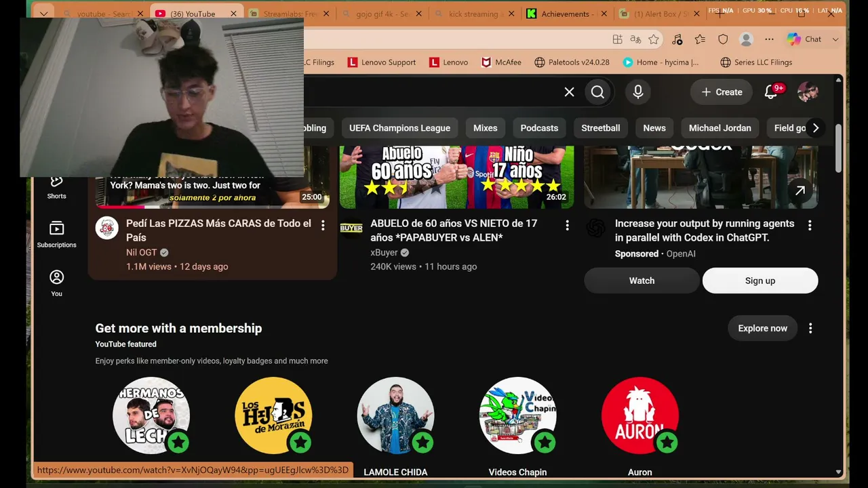Open Edge browser essentials shield icon

coord(723,39)
